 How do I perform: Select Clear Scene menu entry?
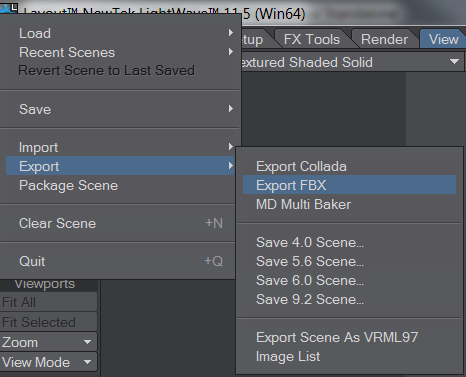[x=121, y=223]
